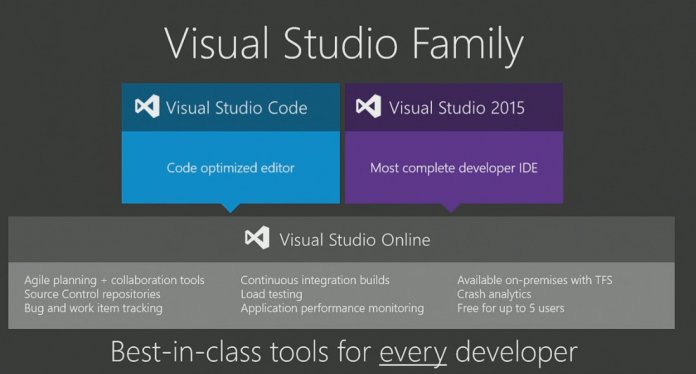Click the underlined word every in tagline
The image size is (696, 374).
coord(413,354)
